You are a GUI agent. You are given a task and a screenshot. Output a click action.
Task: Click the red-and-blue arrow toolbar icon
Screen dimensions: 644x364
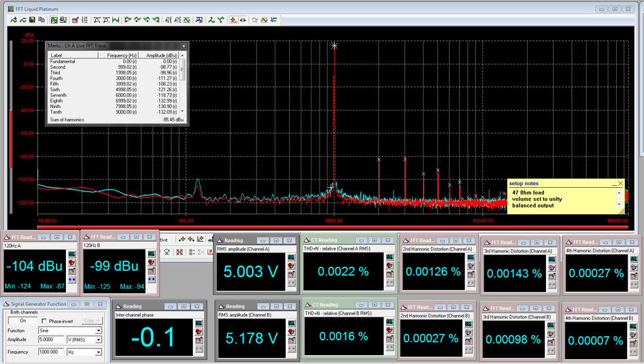coord(199,20)
